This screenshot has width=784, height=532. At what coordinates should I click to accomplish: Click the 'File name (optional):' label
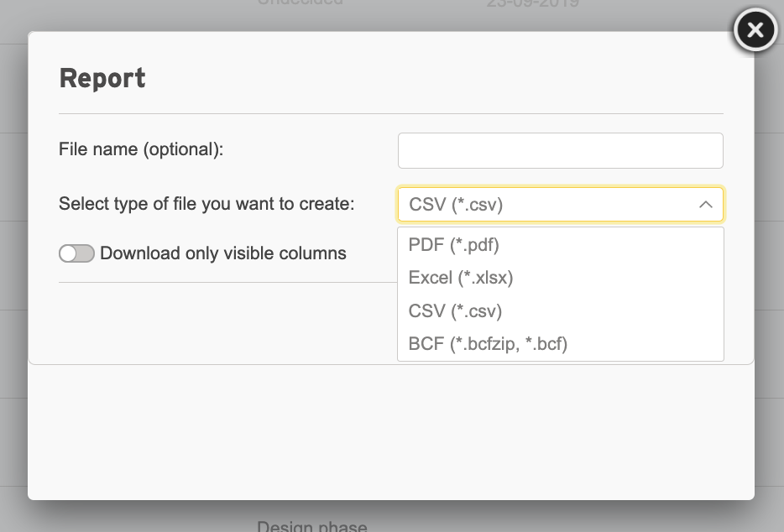coord(141,149)
